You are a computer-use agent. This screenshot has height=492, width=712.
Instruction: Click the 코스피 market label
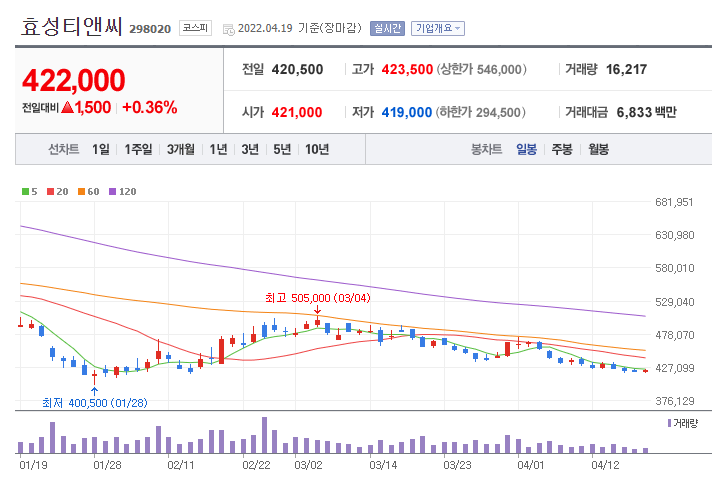195,28
